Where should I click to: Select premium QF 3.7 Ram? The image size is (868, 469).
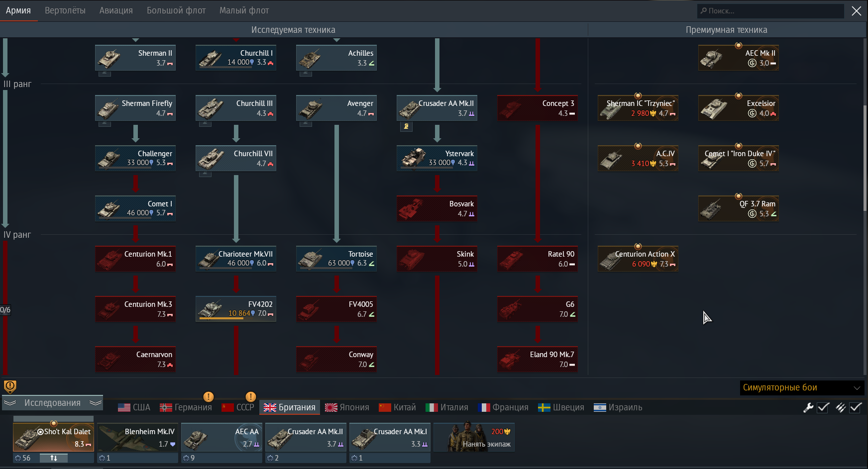click(x=739, y=208)
